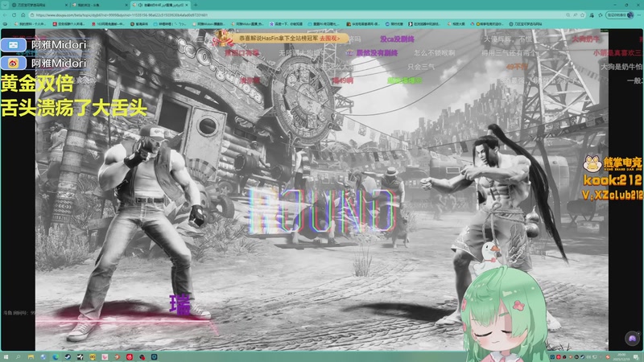
Task: Open the fourth bookmark with dark round icon
Action: (139, 24)
